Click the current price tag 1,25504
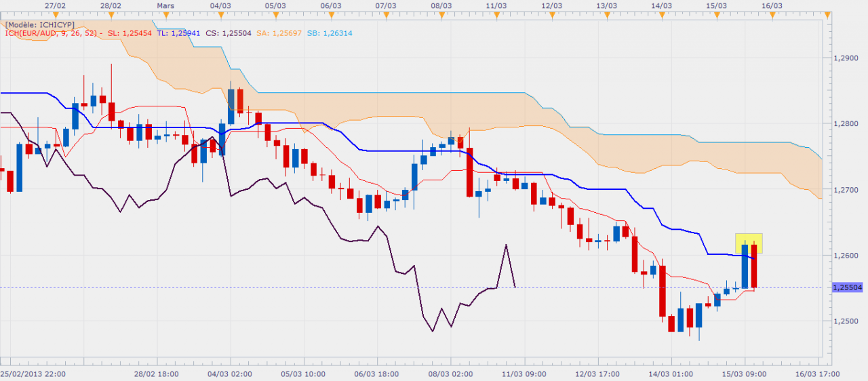This screenshot has height=381, width=868. (x=849, y=287)
